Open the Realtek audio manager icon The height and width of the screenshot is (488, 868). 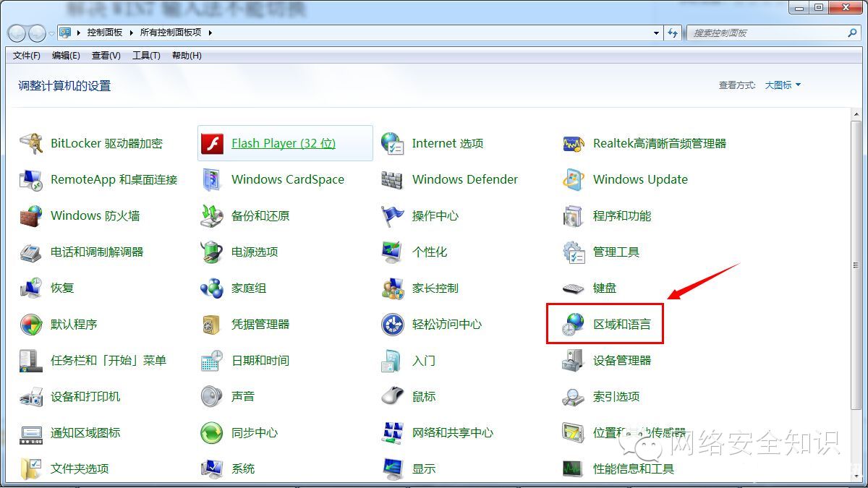pyautogui.click(x=573, y=143)
